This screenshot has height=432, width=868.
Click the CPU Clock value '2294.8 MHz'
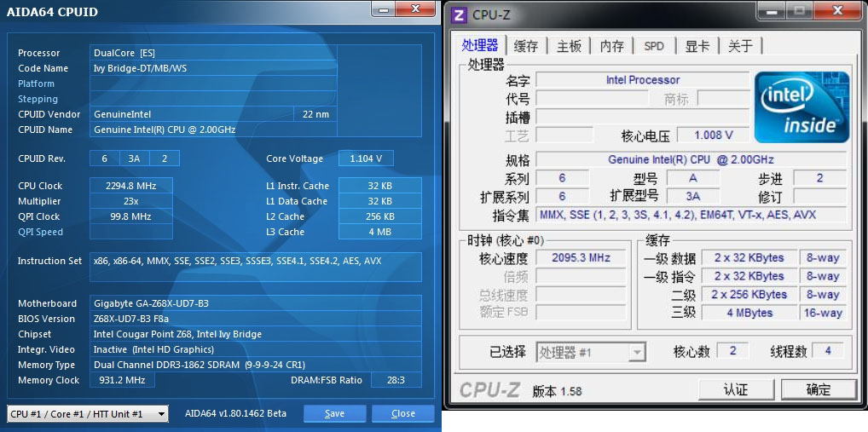(131, 186)
